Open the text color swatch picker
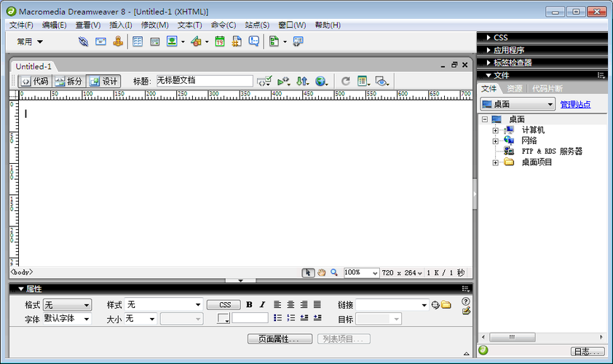Screen dimensions: 613x364 (224, 319)
